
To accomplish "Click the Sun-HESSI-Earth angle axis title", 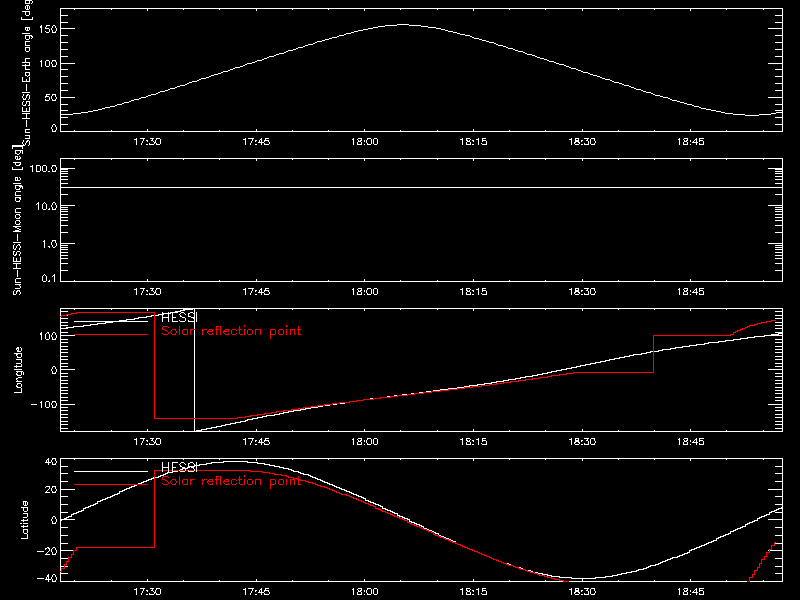I will click(27, 71).
